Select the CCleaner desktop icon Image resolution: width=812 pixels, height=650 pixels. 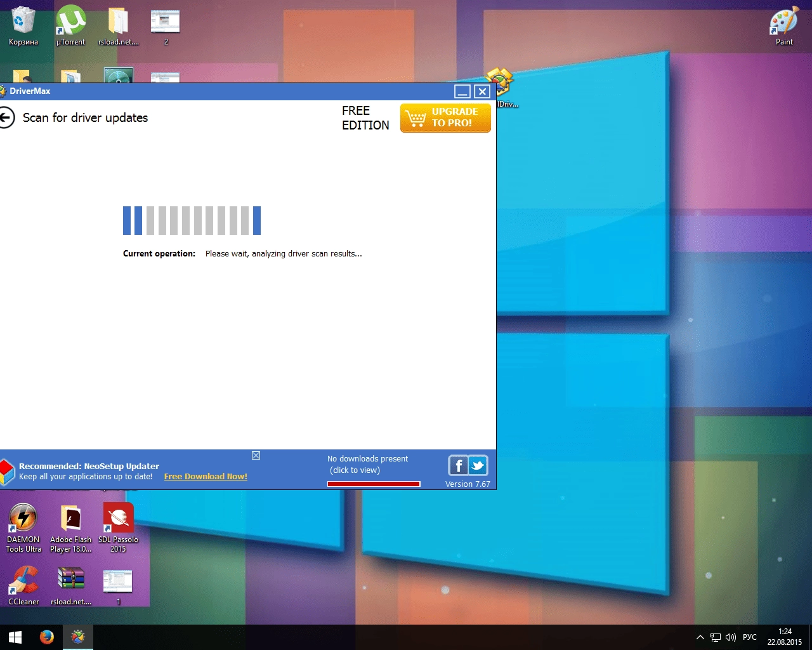point(23,585)
